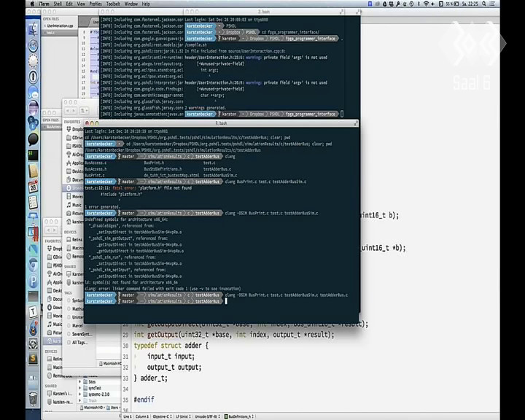The image size is (525, 420).
Task: Expand the systemc-2.3.0 folder
Action: 79,394
